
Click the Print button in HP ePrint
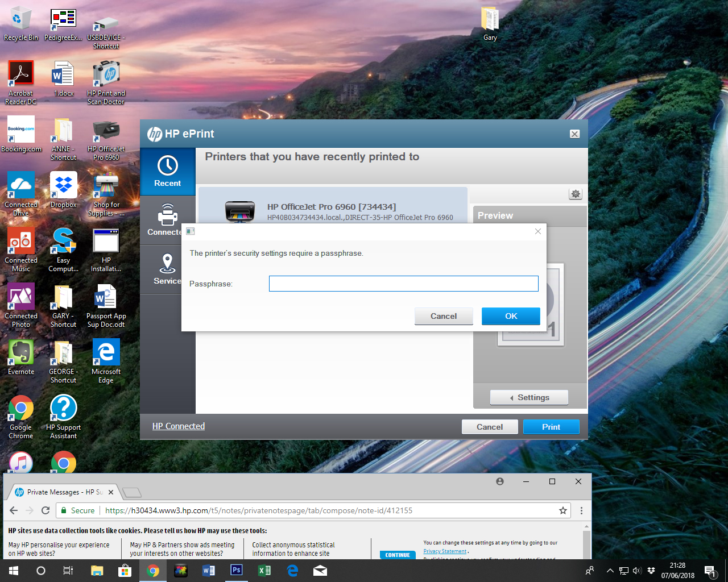click(x=551, y=426)
